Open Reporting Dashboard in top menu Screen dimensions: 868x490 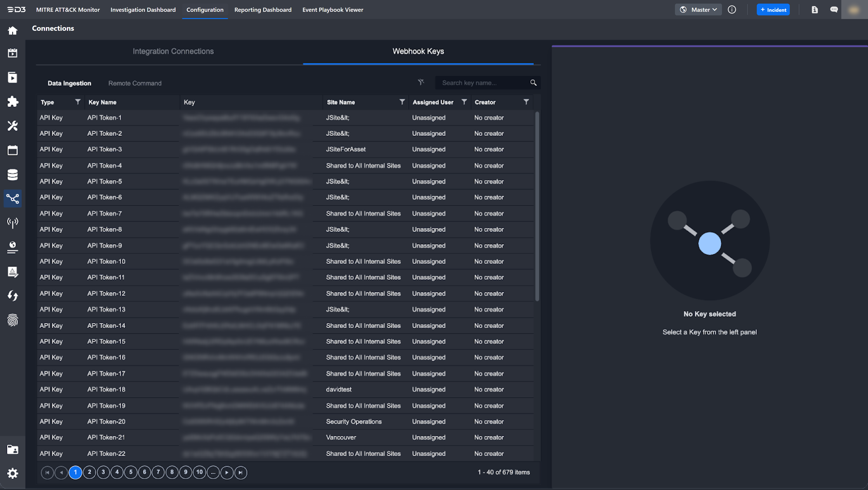coord(263,10)
